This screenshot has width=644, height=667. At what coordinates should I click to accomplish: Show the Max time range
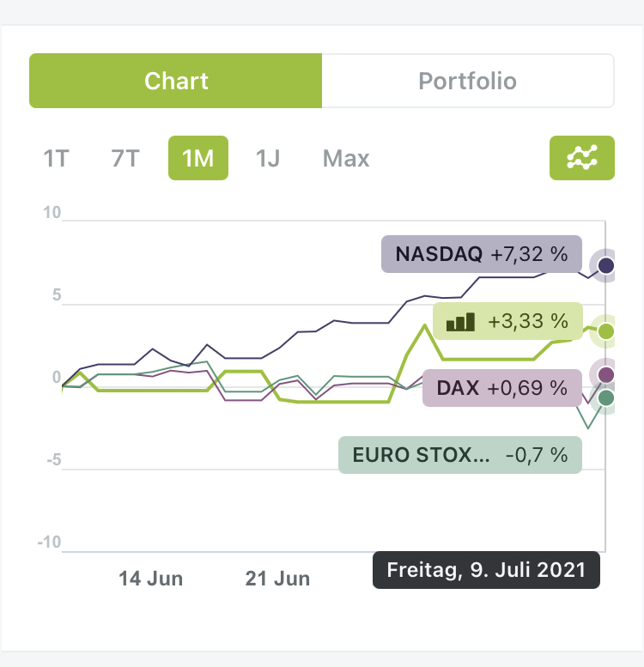tap(346, 159)
